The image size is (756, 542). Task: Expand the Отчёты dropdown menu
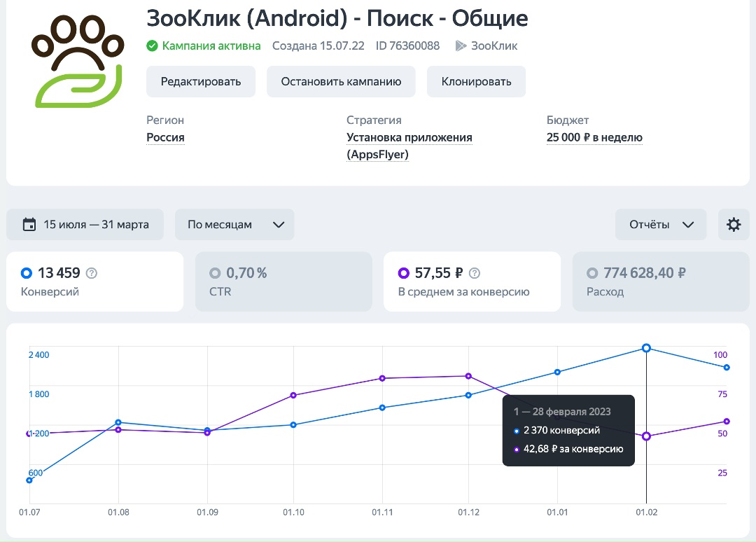661,225
